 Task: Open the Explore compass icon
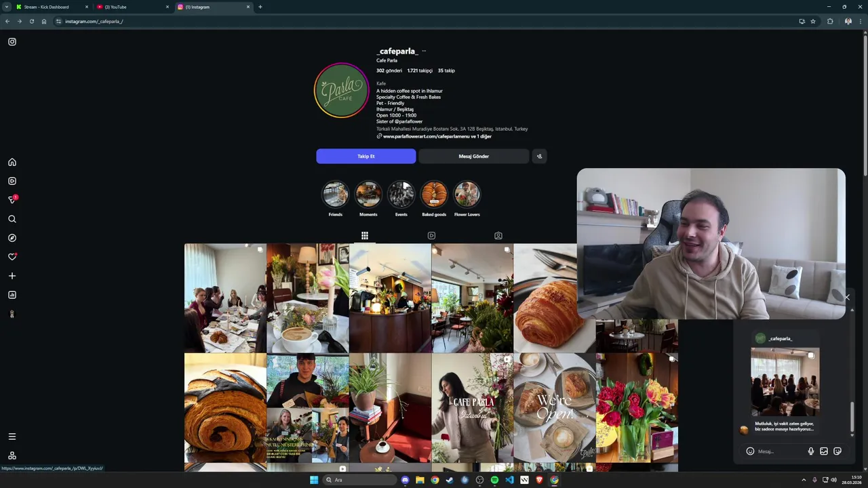12,238
